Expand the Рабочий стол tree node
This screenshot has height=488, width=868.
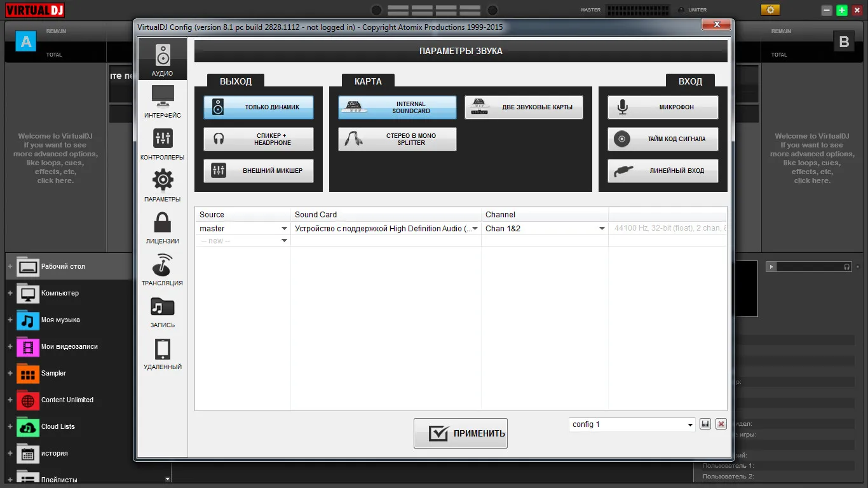10,267
